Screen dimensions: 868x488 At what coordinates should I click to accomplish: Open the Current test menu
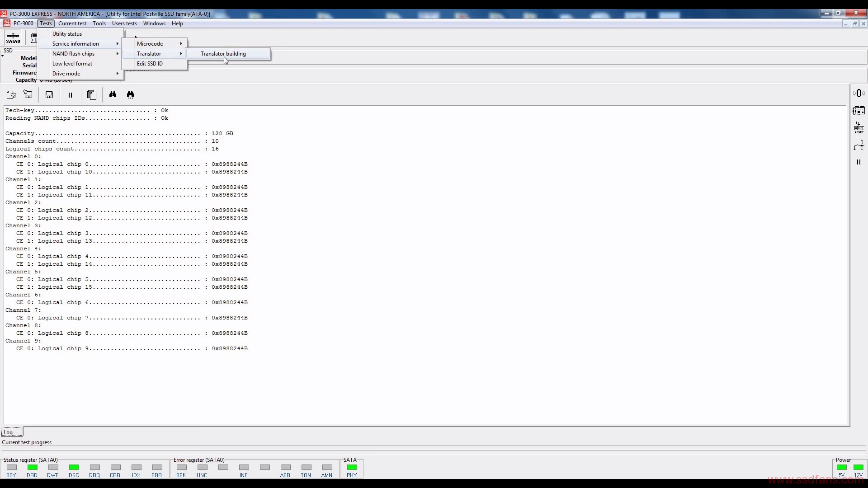point(72,23)
